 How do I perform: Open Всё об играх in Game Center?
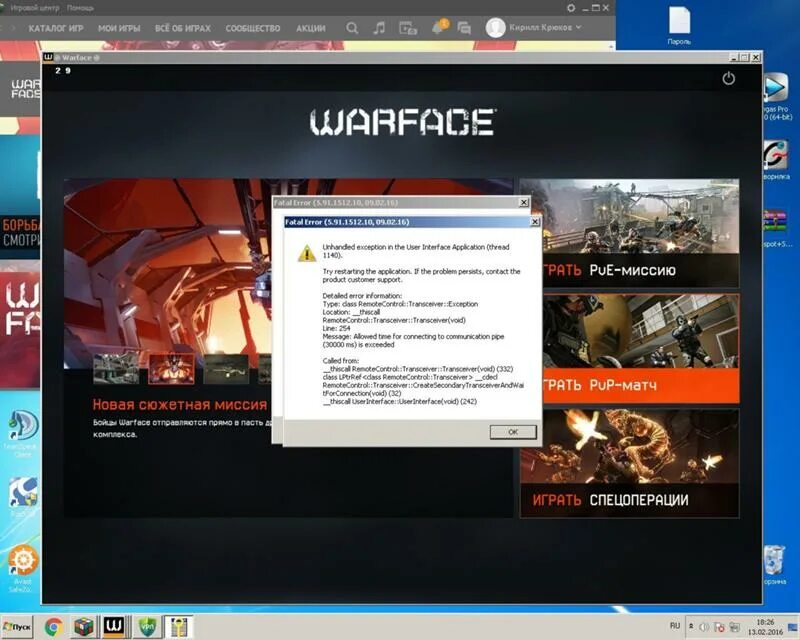[x=183, y=28]
